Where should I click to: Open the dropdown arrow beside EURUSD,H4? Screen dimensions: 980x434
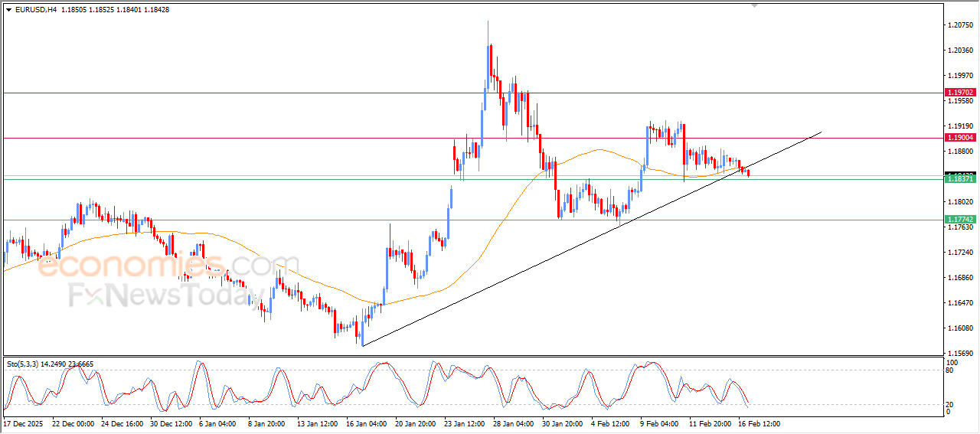(8, 9)
